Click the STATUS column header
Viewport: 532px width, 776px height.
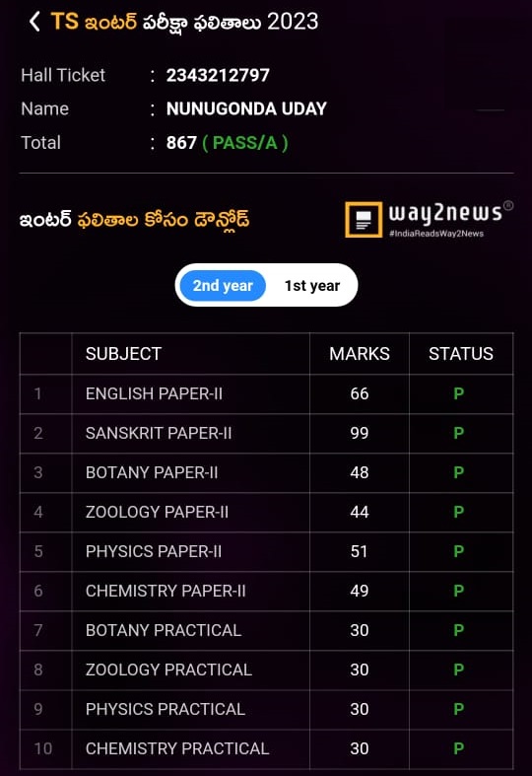click(461, 354)
